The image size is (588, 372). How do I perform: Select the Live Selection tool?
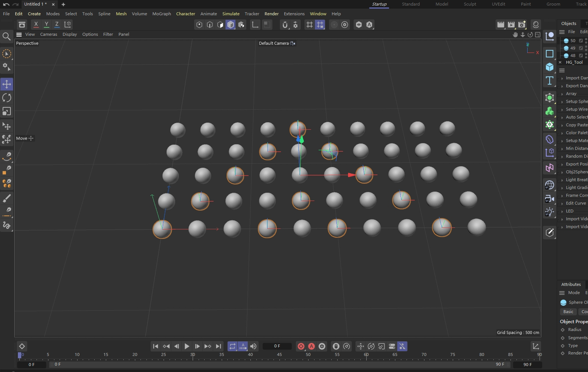click(x=7, y=54)
